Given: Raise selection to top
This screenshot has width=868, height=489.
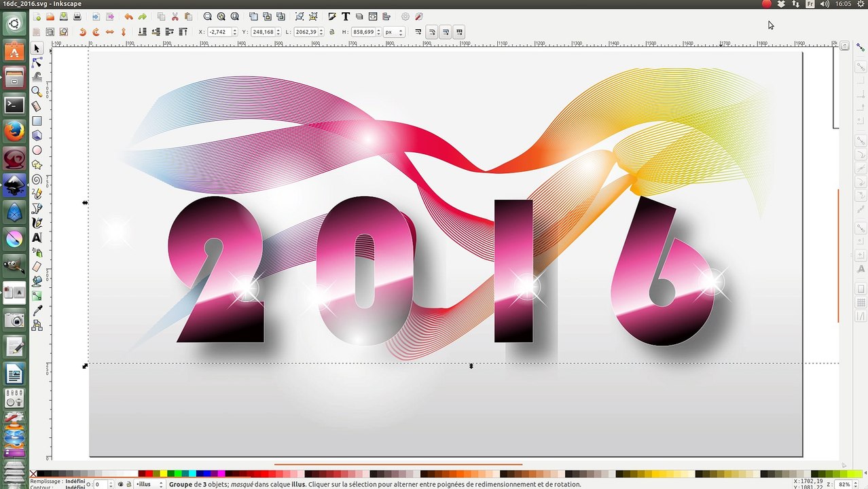Looking at the screenshot, I should (x=183, y=32).
